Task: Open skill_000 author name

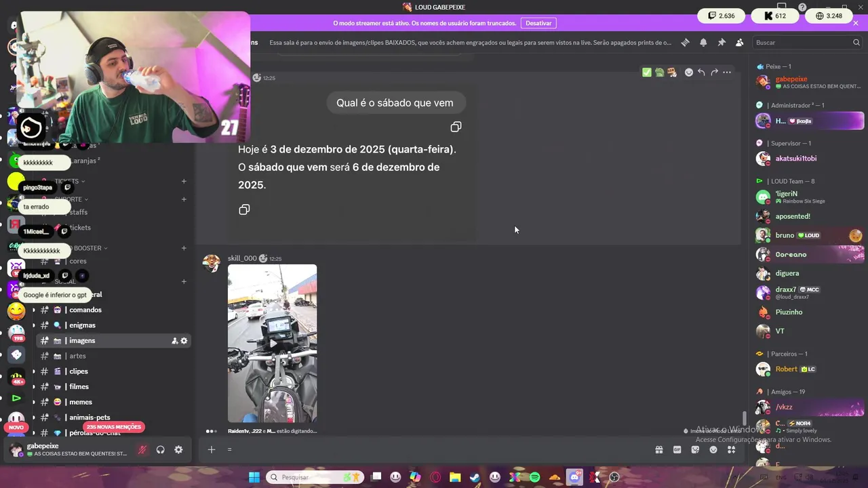Action: (242, 258)
